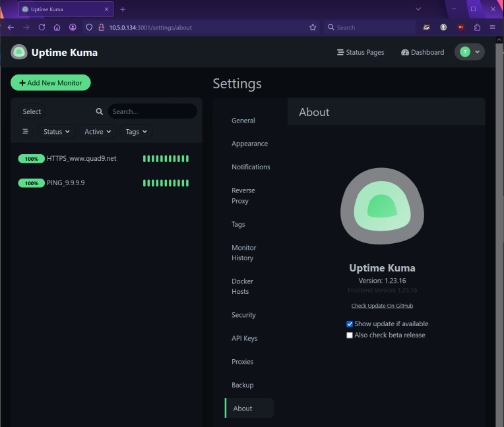Expand the Active filter dropdown

pyautogui.click(x=98, y=132)
